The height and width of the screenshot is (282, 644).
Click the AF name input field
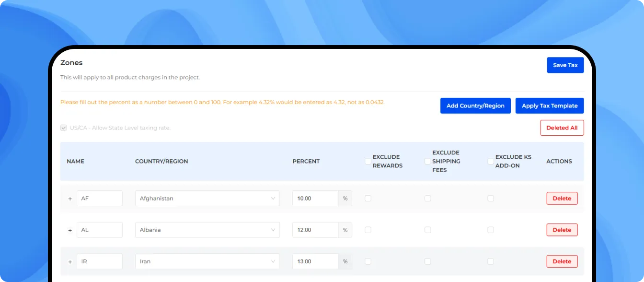99,198
